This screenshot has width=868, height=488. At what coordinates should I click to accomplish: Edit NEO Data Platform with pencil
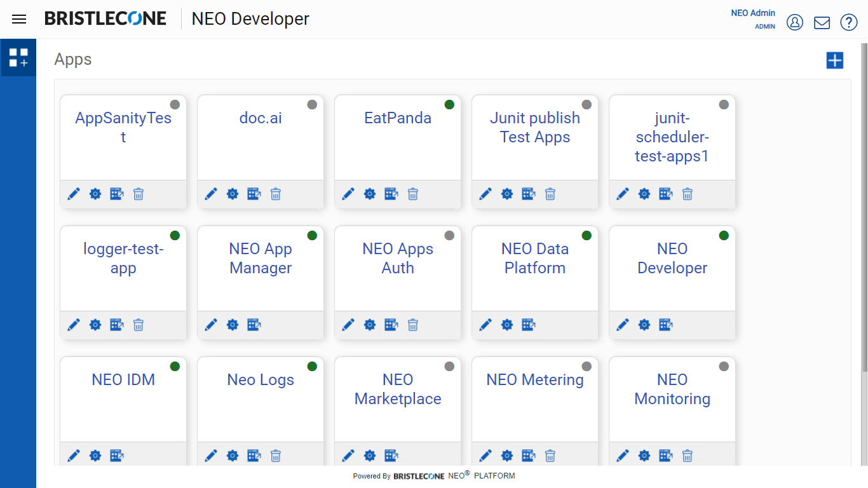pyautogui.click(x=485, y=325)
